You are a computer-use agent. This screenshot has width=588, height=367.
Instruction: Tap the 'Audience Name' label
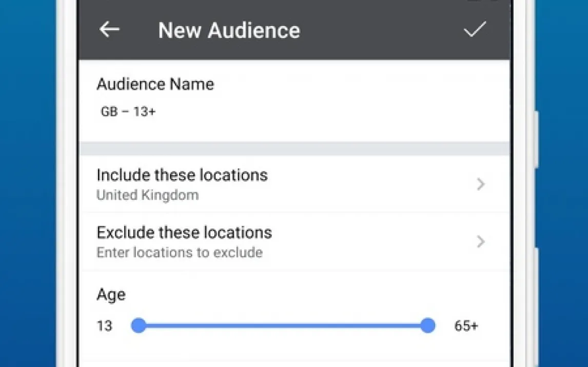[x=155, y=84]
